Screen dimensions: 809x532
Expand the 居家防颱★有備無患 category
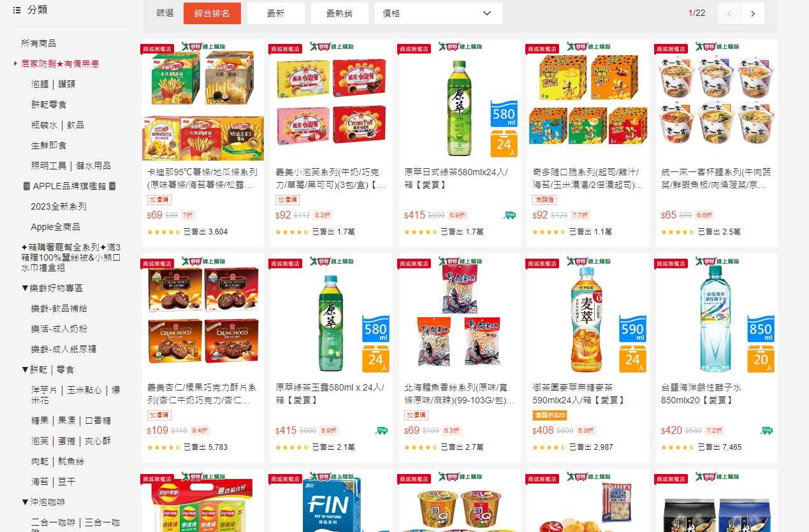[x=60, y=64]
